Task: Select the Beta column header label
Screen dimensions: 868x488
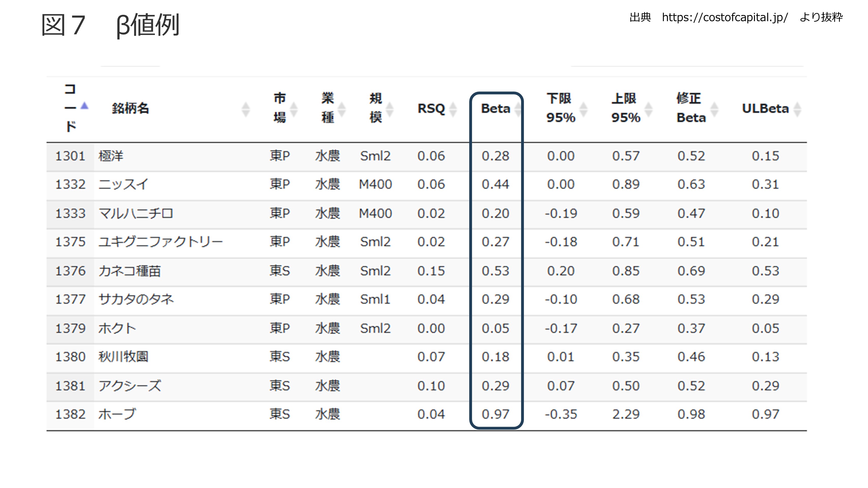Action: pyautogui.click(x=495, y=109)
